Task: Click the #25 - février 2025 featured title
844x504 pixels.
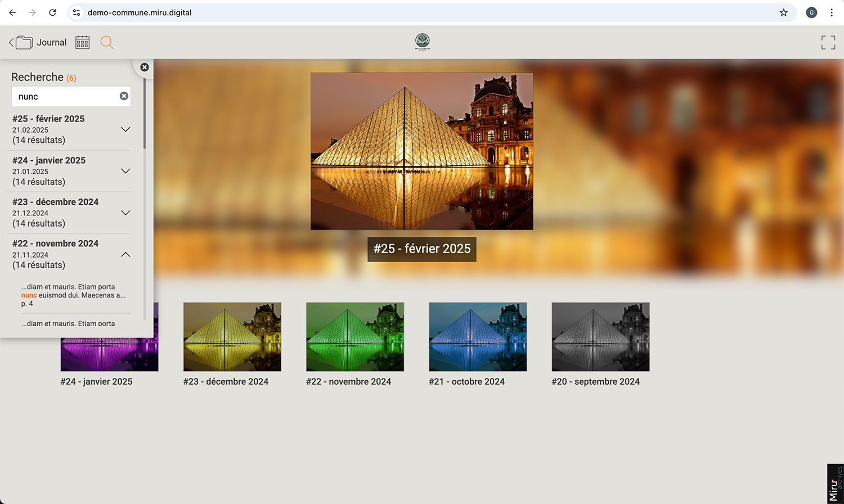Action: 422,249
